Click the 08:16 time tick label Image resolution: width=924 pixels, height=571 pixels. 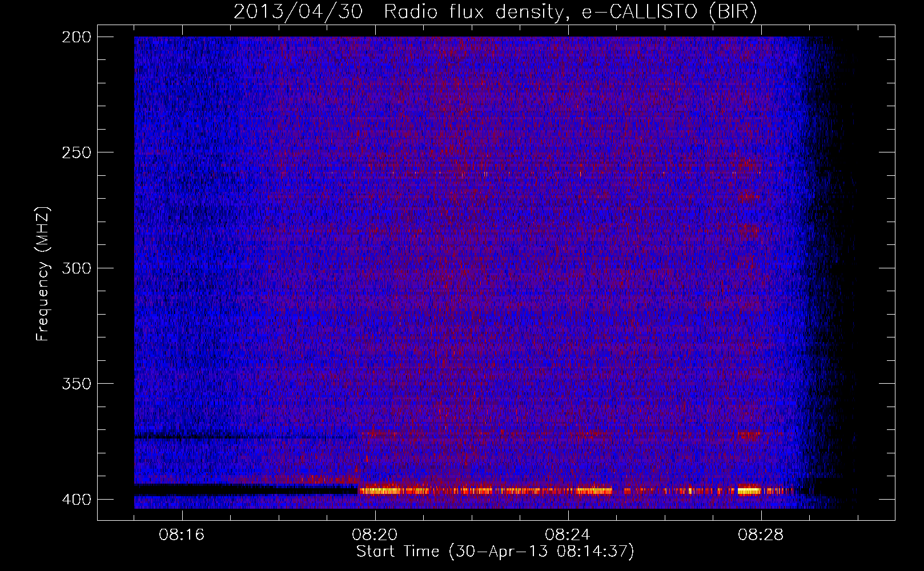(x=182, y=535)
